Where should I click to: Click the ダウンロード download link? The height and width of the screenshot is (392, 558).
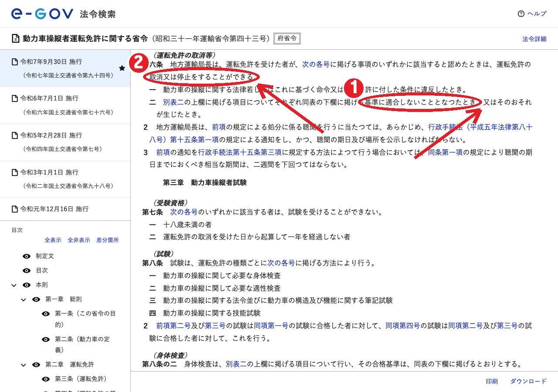click(x=528, y=381)
